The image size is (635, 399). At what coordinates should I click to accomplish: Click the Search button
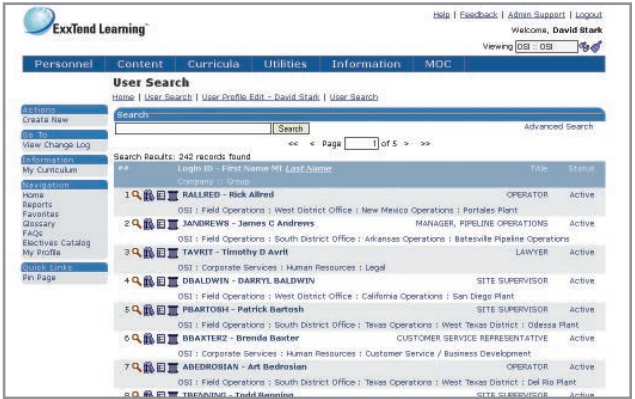point(291,129)
